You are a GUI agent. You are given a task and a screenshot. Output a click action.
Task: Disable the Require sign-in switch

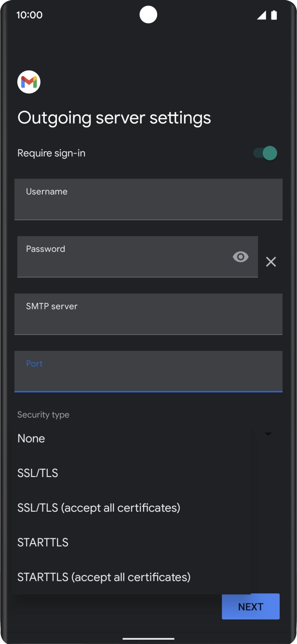tap(265, 154)
